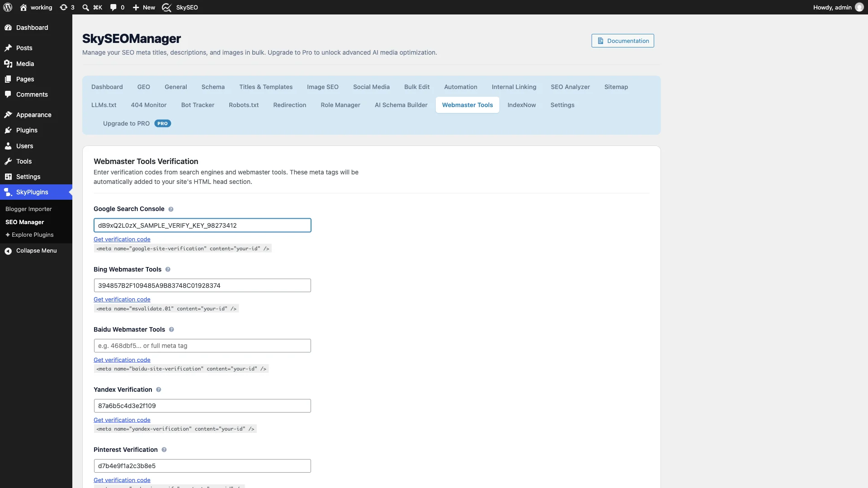Click the Bing Webmaster Tools help icon

tap(168, 269)
